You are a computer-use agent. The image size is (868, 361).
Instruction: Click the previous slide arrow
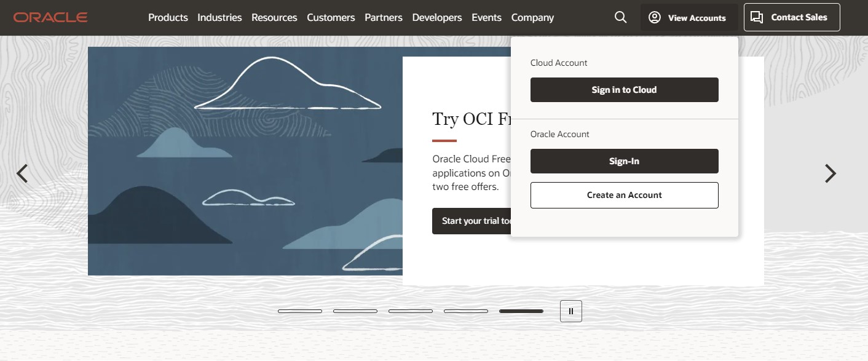[x=22, y=173]
